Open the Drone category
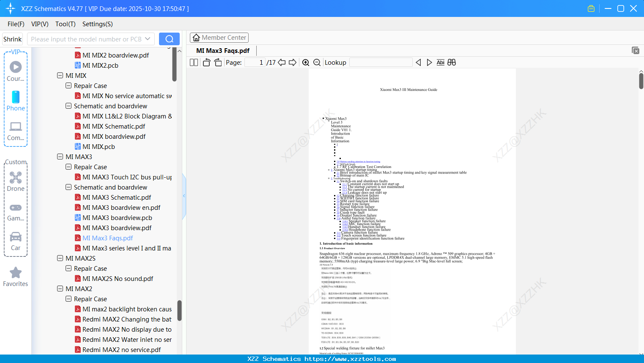Viewport: 644px width, 363px height. pyautogui.click(x=16, y=181)
